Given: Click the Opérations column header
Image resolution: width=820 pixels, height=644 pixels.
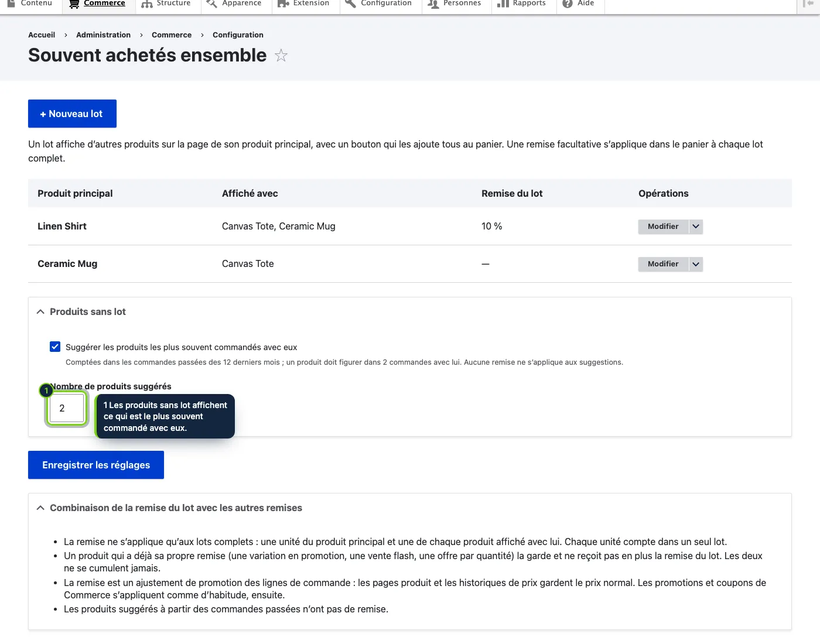Looking at the screenshot, I should pos(664,194).
